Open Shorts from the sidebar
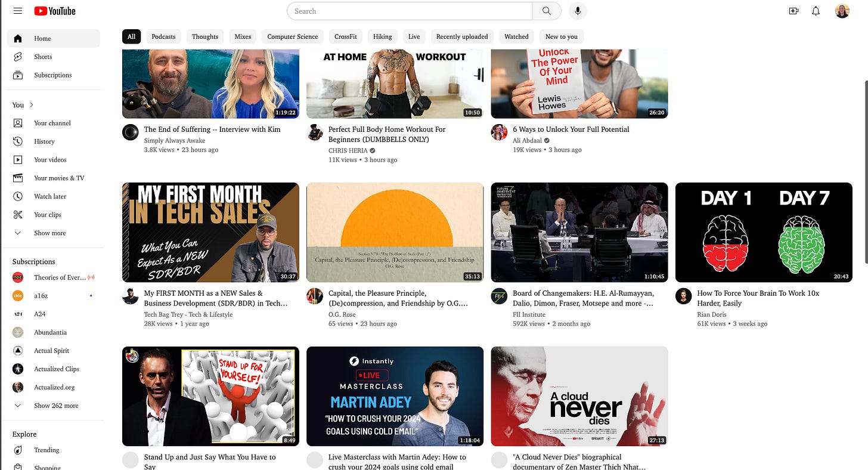 point(53,57)
